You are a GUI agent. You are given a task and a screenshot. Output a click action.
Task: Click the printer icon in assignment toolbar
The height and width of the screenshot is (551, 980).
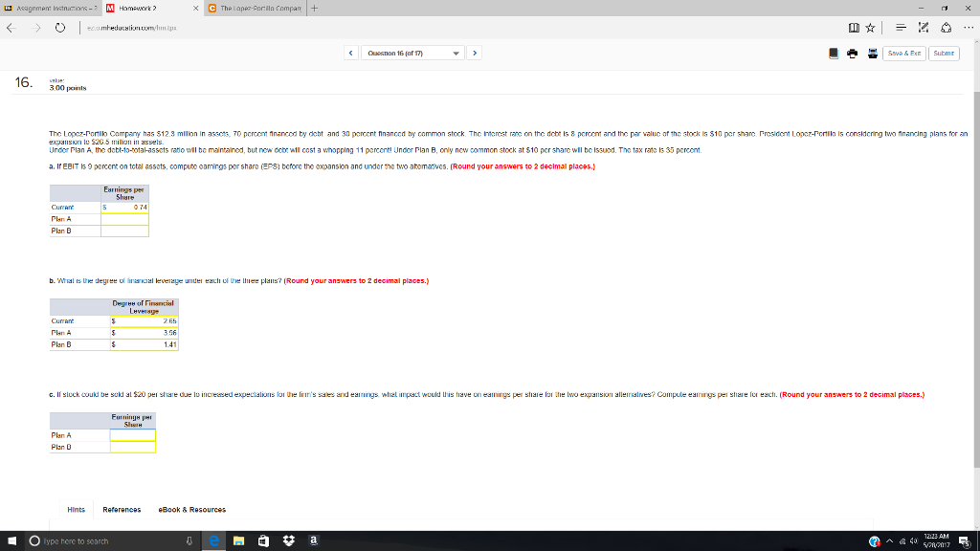pos(853,54)
